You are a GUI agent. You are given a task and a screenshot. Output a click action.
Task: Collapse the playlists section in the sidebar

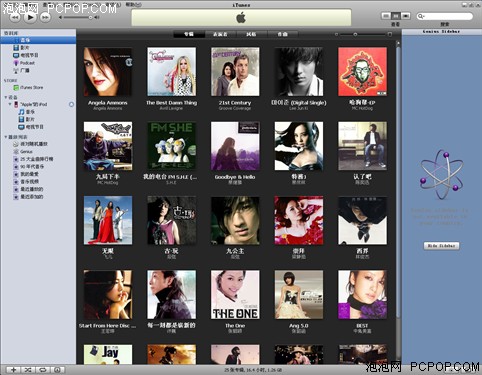(6, 137)
